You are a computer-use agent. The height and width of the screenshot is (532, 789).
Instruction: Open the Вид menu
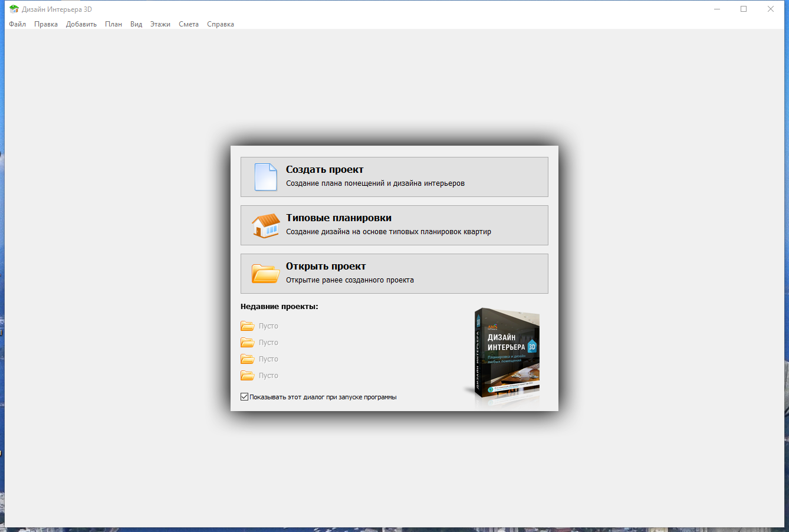coord(136,24)
